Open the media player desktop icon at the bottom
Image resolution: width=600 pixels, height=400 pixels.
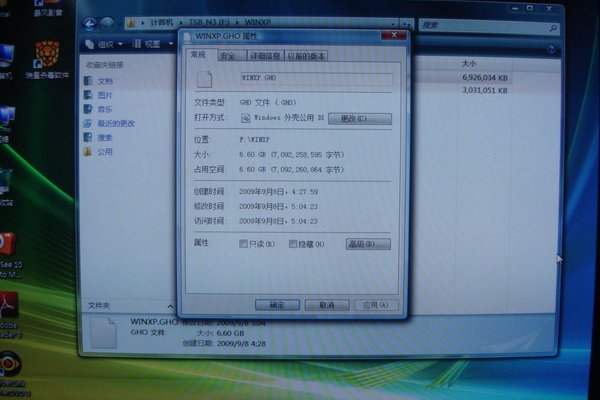[10, 364]
